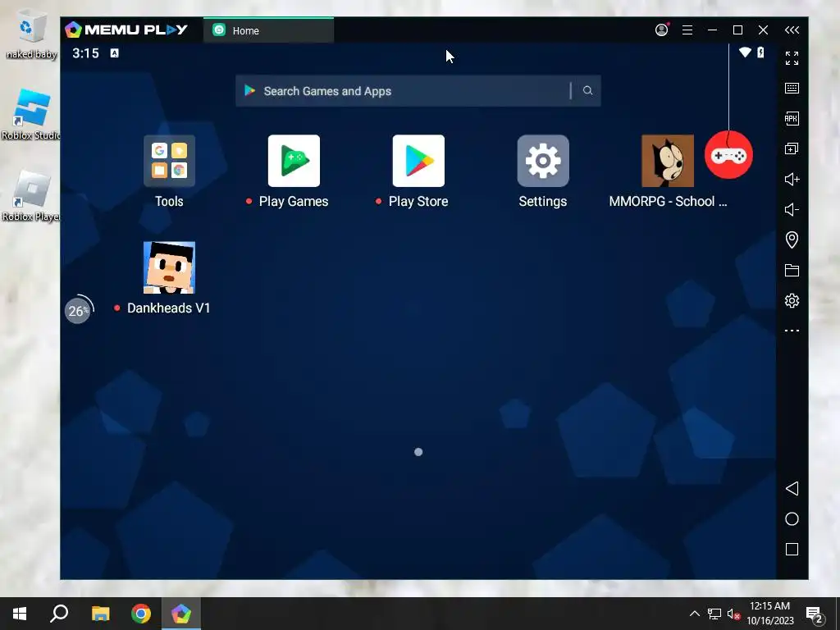840x630 pixels.
Task: Select the Roblox Player desktop shortcut
Action: pos(30,196)
